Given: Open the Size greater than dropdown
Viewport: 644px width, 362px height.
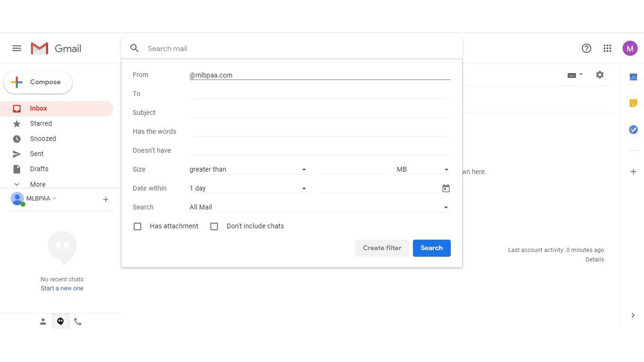Looking at the screenshot, I should pos(247,169).
